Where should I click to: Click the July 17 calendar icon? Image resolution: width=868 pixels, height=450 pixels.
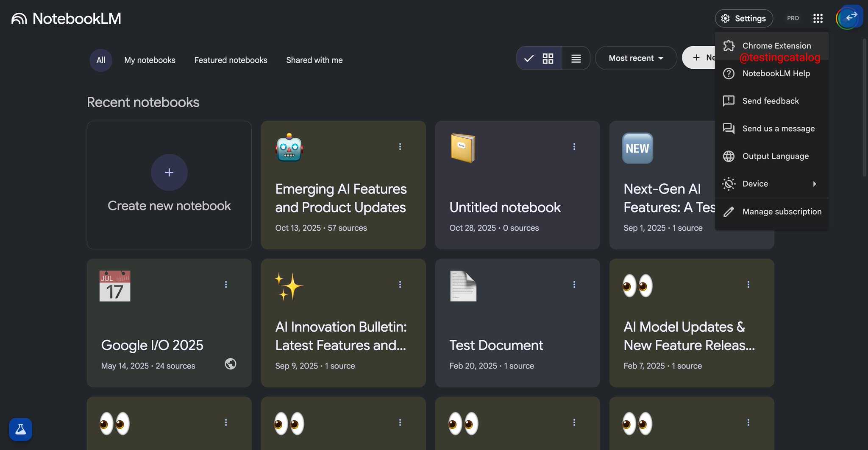coord(115,286)
